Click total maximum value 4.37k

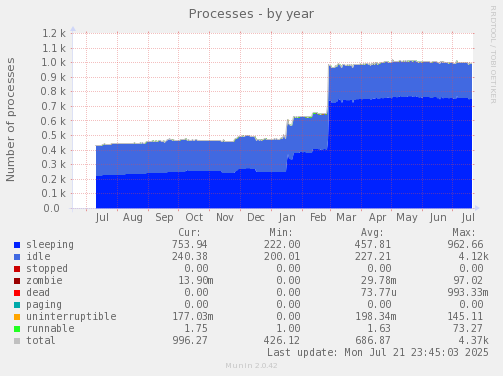(473, 341)
